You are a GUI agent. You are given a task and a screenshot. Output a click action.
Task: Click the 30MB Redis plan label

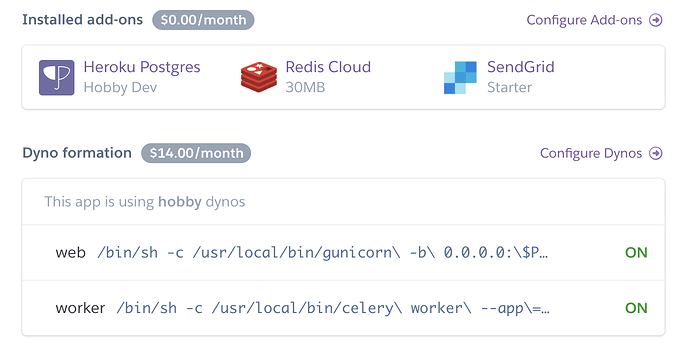click(305, 87)
